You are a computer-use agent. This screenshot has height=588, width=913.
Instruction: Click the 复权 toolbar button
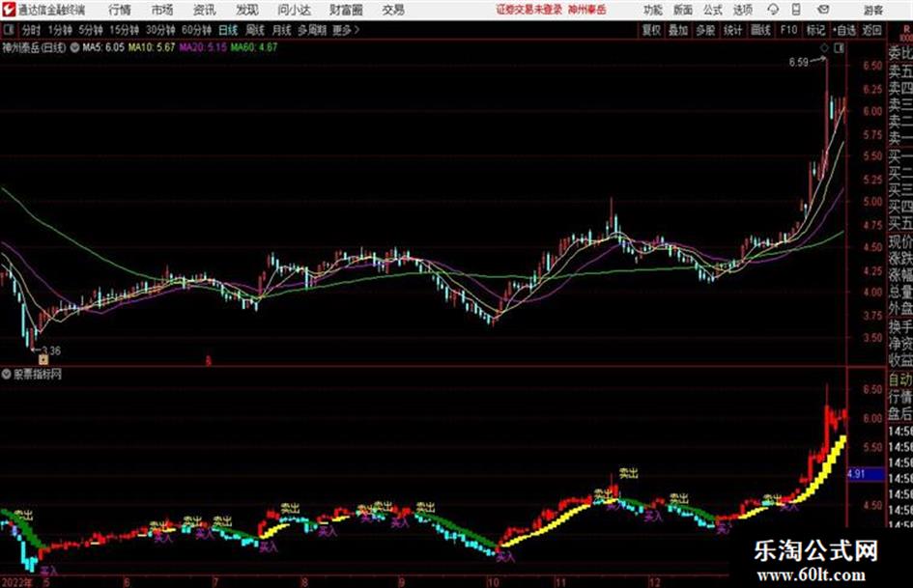click(x=651, y=30)
